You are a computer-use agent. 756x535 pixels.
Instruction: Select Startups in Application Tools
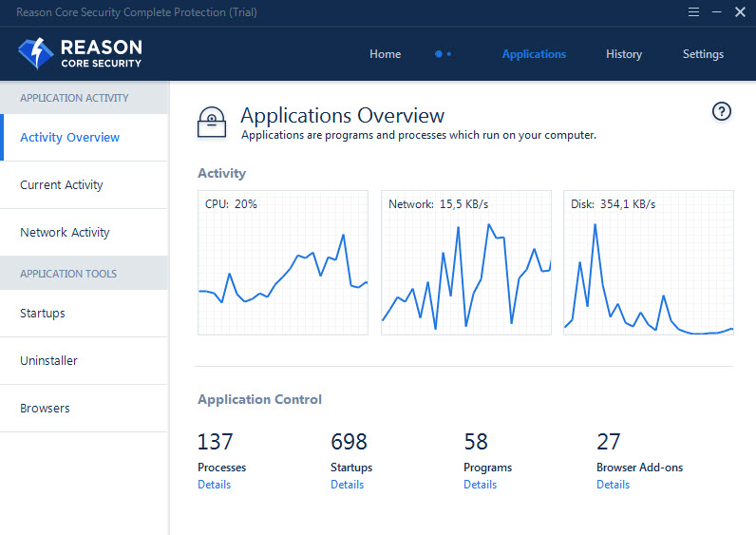tap(43, 314)
